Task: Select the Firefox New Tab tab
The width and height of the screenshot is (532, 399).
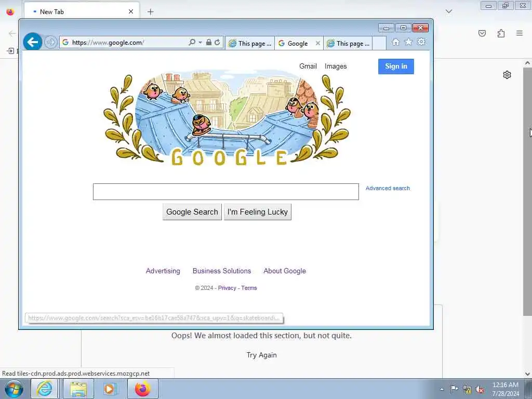Action: pos(82,11)
